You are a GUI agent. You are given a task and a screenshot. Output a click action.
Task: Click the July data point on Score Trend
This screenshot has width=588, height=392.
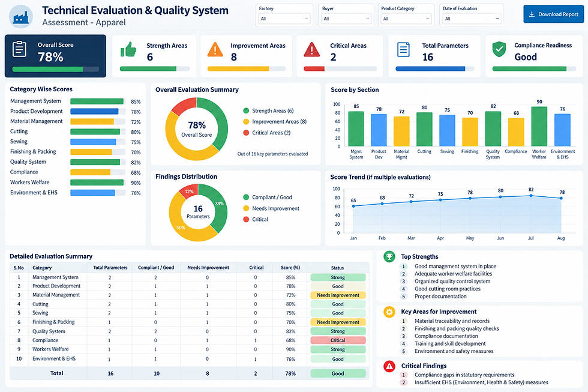click(x=530, y=196)
